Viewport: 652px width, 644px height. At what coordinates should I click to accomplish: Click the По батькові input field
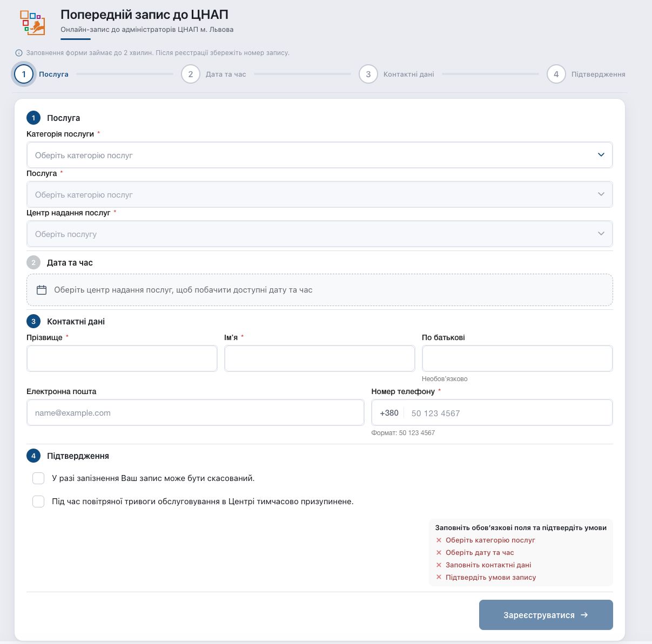coord(517,358)
